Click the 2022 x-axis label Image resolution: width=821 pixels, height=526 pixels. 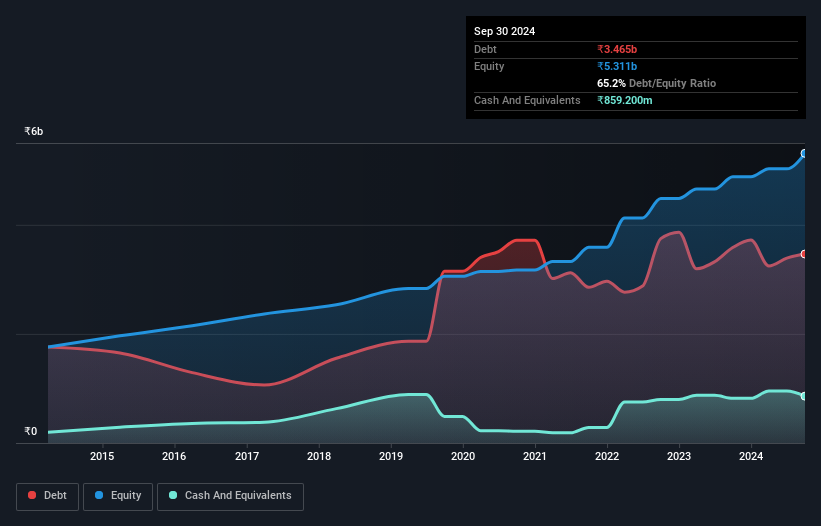click(607, 456)
